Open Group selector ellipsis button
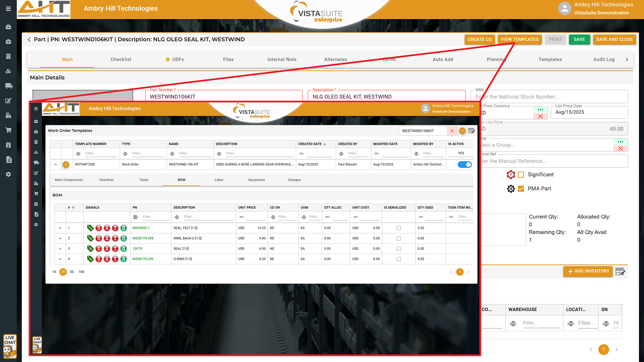This screenshot has height=362, width=644. click(620, 142)
